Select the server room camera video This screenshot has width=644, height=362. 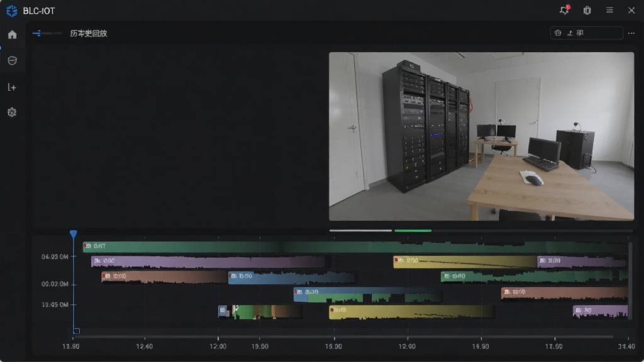[x=481, y=136]
